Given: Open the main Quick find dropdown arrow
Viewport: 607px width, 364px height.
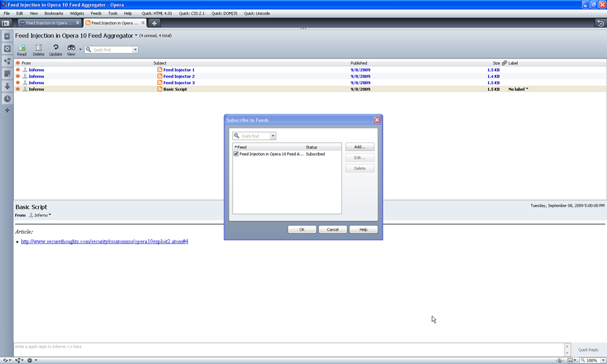Looking at the screenshot, I should click(135, 50).
